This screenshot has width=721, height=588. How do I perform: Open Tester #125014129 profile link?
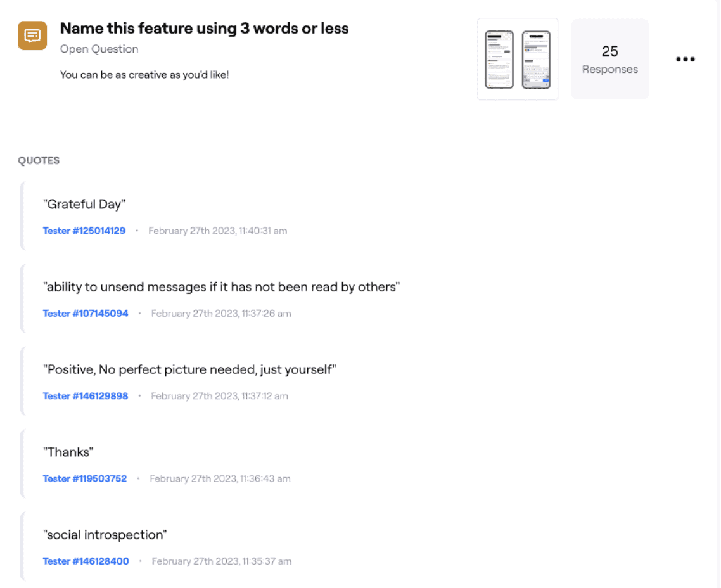[x=84, y=231]
